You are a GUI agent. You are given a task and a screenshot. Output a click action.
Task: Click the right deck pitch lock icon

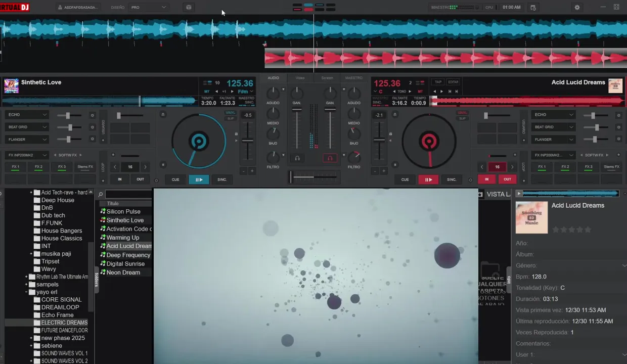pyautogui.click(x=391, y=134)
